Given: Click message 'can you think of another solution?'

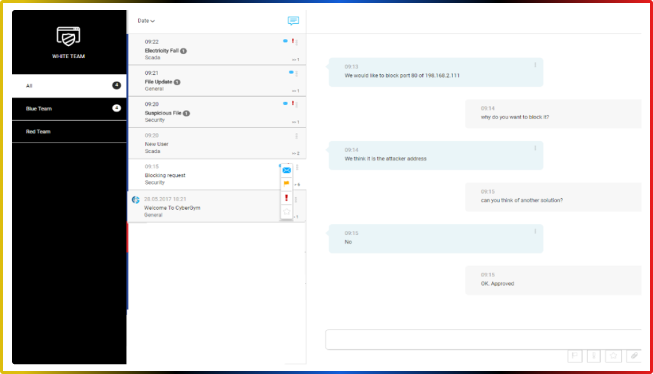Looking at the screenshot, I should [x=553, y=197].
